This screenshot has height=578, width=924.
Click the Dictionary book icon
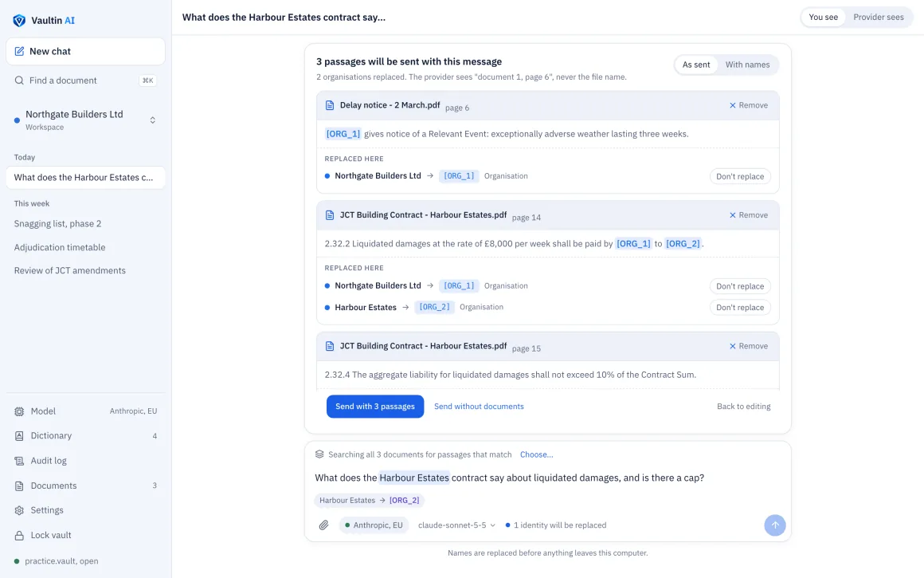tap(19, 436)
